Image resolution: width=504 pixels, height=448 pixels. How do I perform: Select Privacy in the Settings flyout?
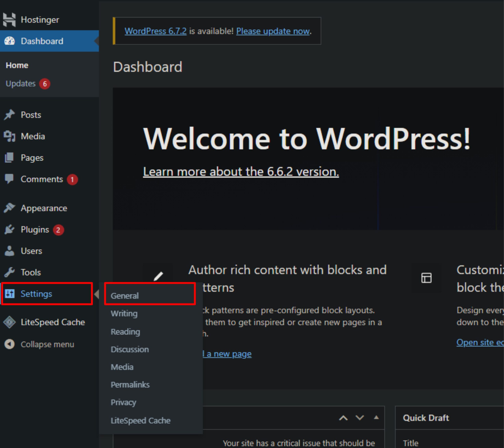pyautogui.click(x=151, y=403)
